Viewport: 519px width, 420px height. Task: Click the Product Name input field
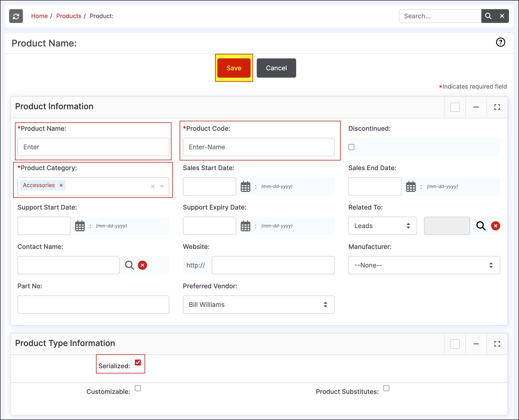93,147
